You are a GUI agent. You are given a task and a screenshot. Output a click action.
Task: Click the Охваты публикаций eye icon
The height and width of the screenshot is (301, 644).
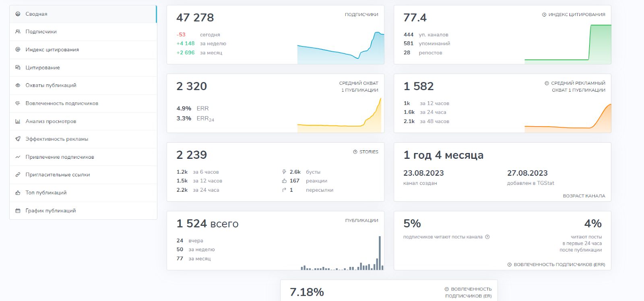click(18, 85)
